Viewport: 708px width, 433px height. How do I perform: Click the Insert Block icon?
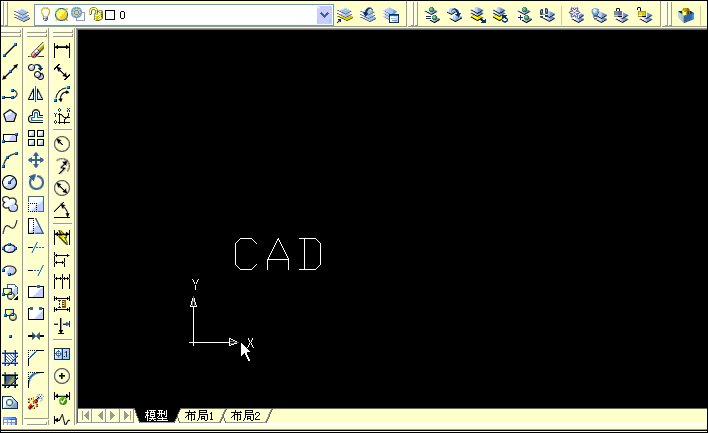(x=10, y=292)
